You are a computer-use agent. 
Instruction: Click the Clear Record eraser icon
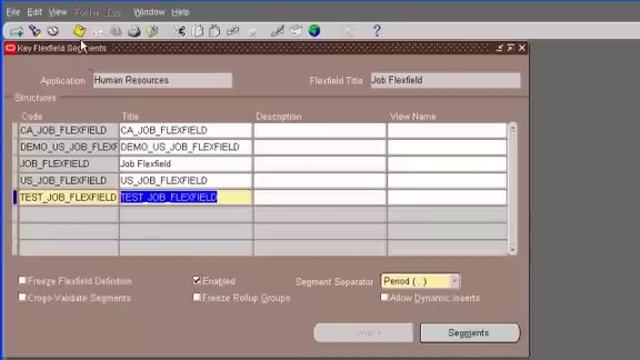233,31
